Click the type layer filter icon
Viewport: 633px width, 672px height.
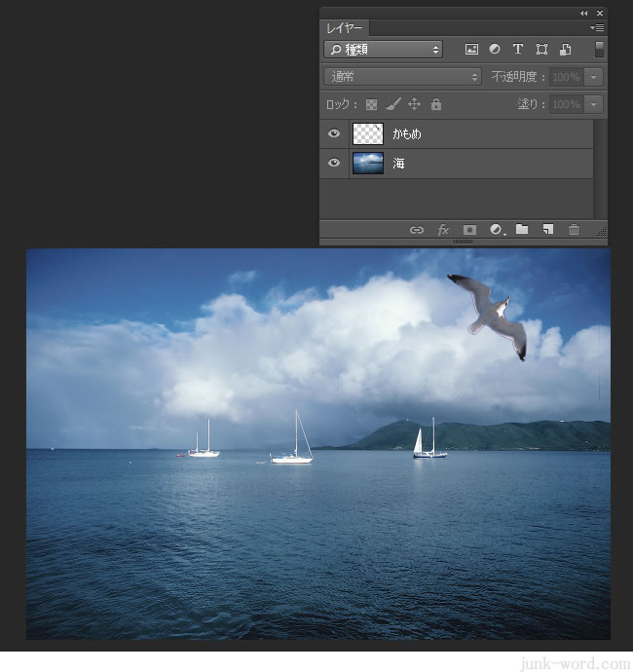(518, 49)
